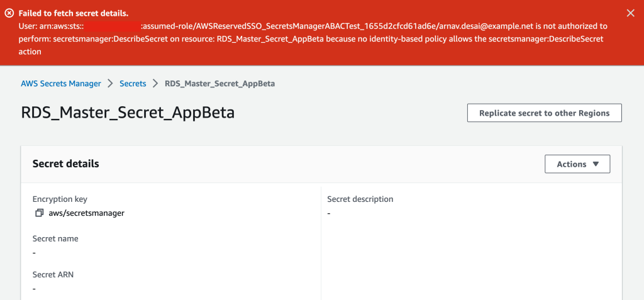Image resolution: width=644 pixels, height=300 pixels.
Task: Click the aws/secretsmanager encryption key value
Action: click(x=86, y=213)
